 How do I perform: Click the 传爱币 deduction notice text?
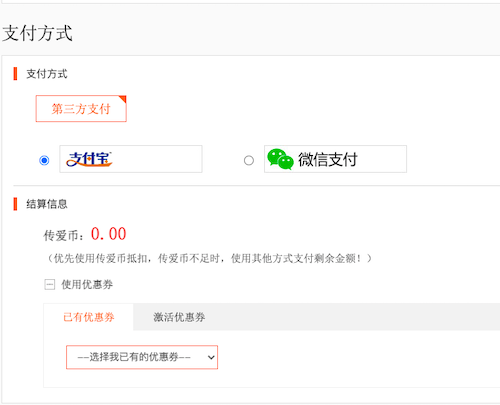coord(209,258)
